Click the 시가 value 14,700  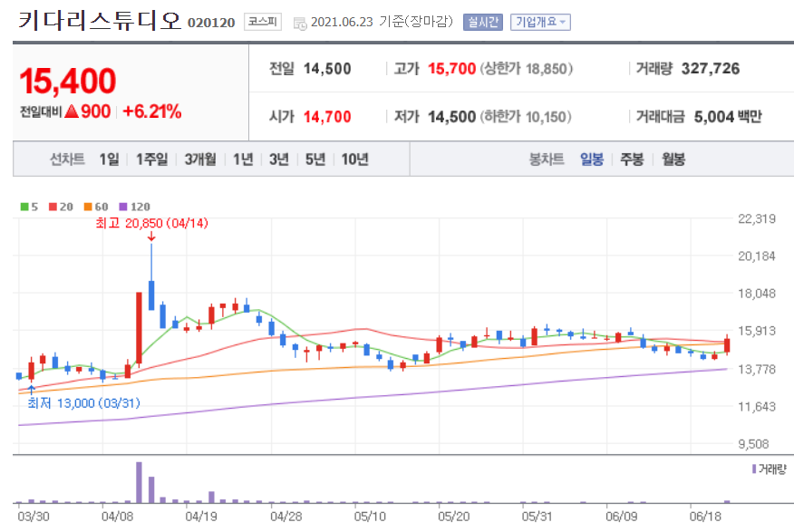327,117
